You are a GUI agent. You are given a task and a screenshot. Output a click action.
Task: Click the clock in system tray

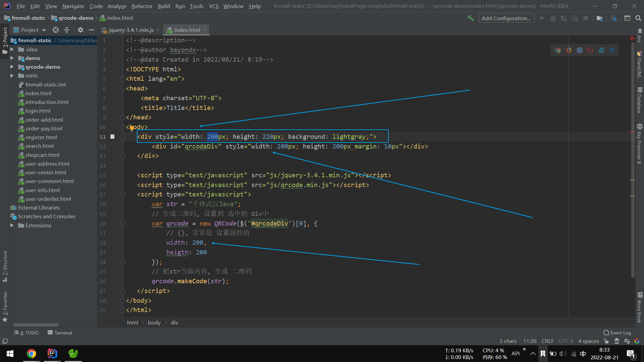coord(604,354)
